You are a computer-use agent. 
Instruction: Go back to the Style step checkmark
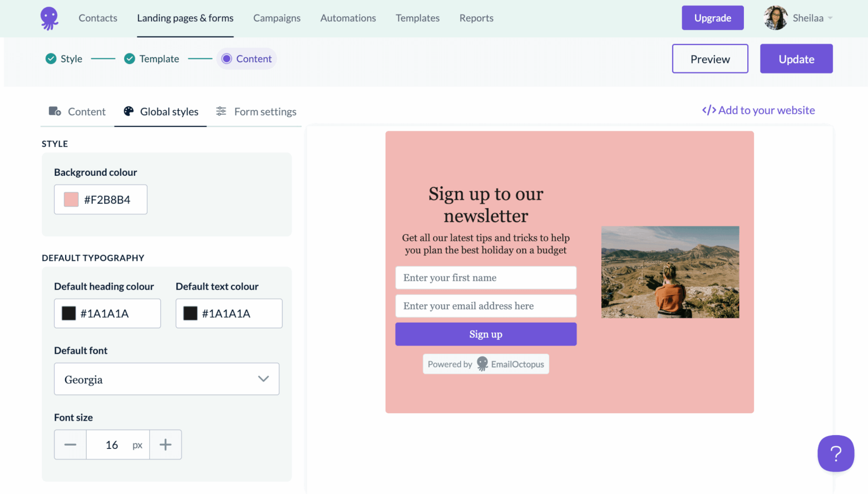click(51, 58)
